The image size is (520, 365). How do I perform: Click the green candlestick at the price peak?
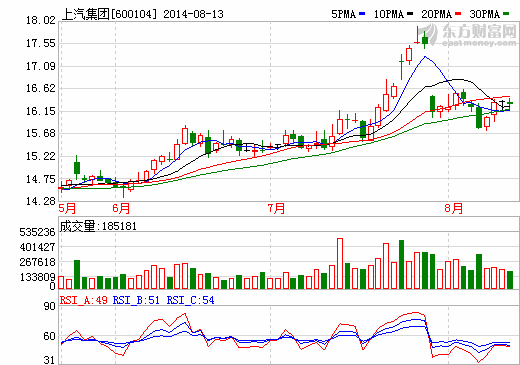(x=425, y=40)
